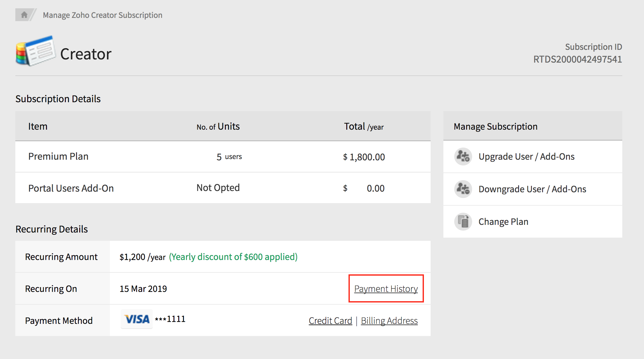Viewport: 644px width, 359px height.
Task: Select the Creator application icon
Action: [x=35, y=51]
